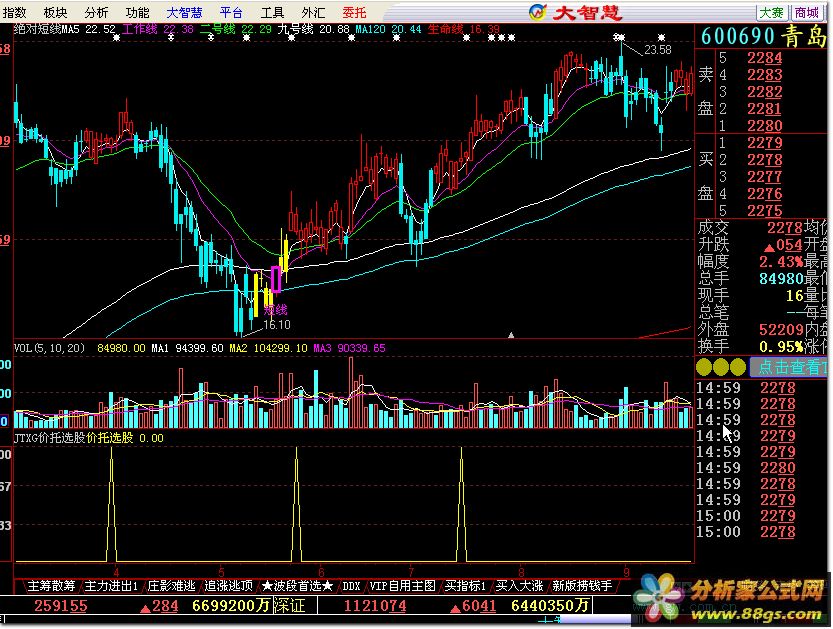
Task: Click the stock code 600690 title
Action: 737,37
